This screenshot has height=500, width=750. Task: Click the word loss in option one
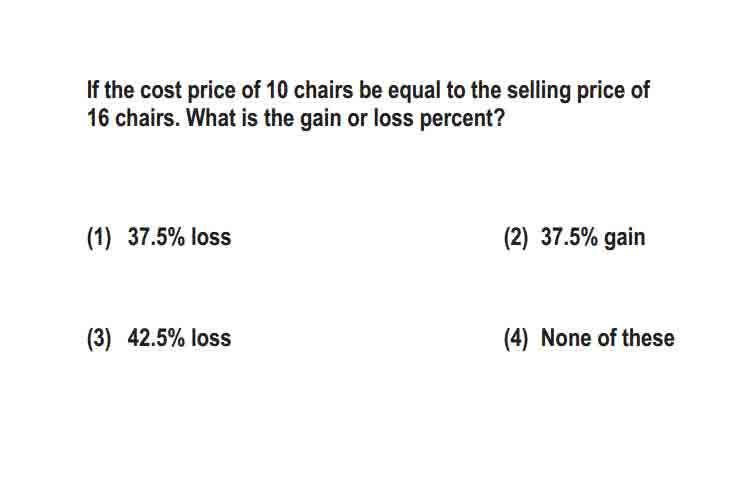pyautogui.click(x=211, y=237)
